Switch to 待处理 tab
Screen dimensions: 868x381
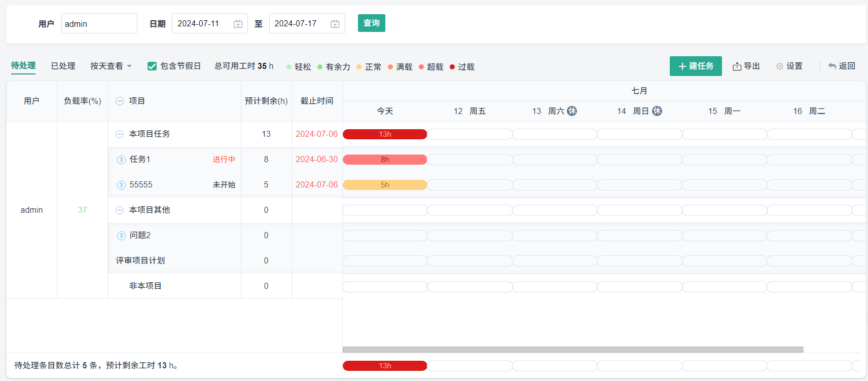[x=23, y=66]
